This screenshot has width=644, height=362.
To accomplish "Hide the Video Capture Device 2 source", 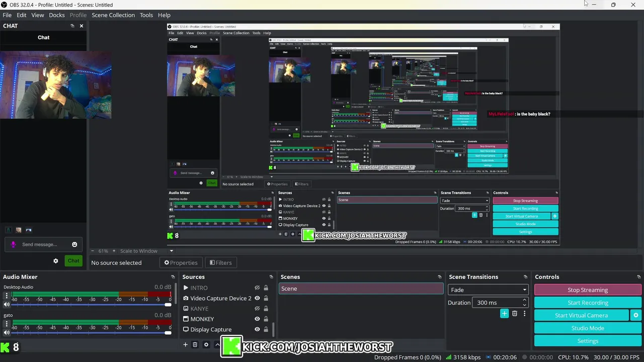I will pos(257,298).
